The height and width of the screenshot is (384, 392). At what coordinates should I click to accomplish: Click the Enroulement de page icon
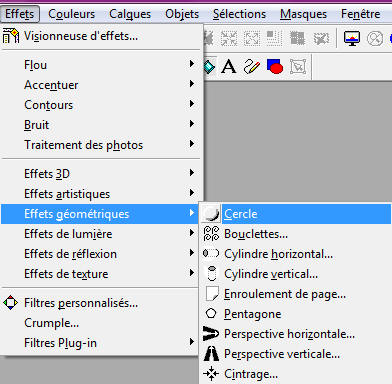coord(212,294)
